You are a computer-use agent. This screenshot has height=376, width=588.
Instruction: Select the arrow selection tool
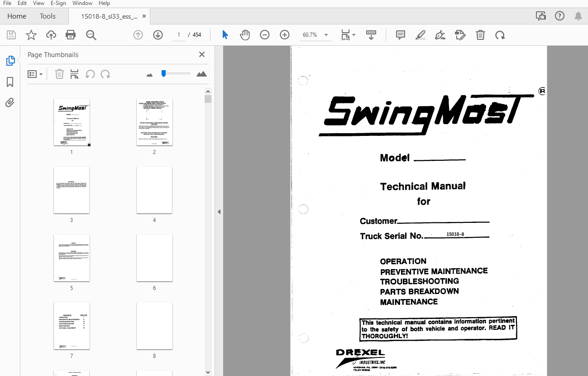tap(225, 35)
